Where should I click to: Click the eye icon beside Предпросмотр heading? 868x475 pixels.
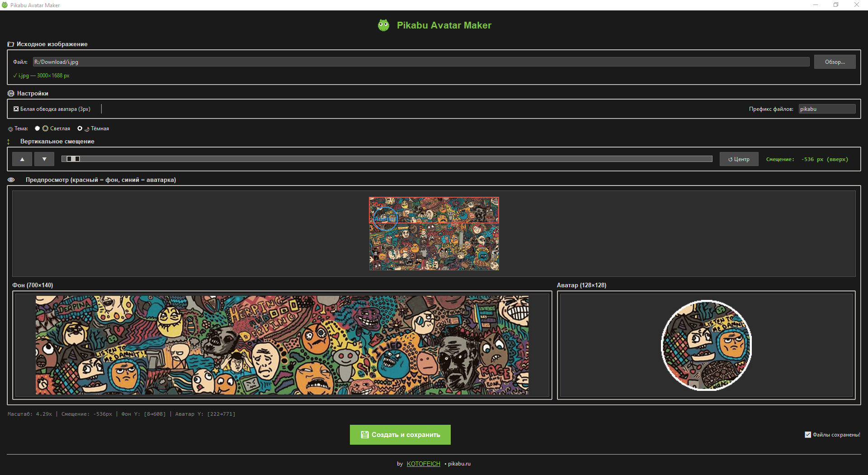pos(11,180)
